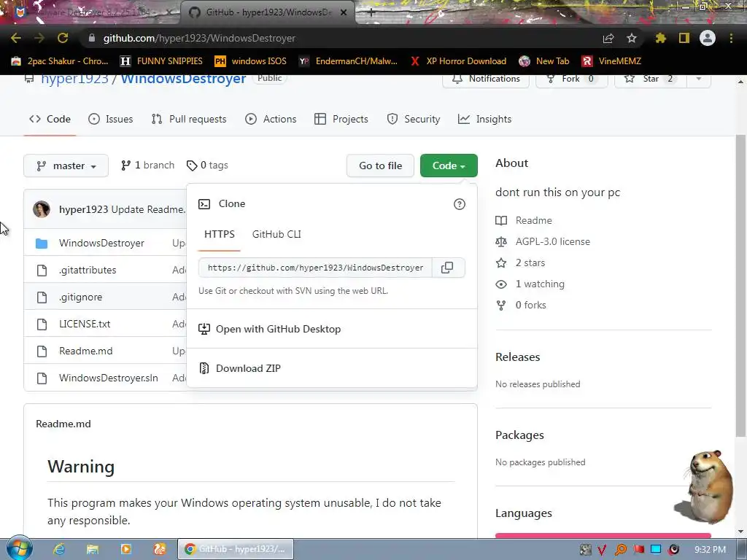Viewport: 747px width, 560px height.
Task: Open the WindowsDestroyer folder
Action: click(x=101, y=243)
